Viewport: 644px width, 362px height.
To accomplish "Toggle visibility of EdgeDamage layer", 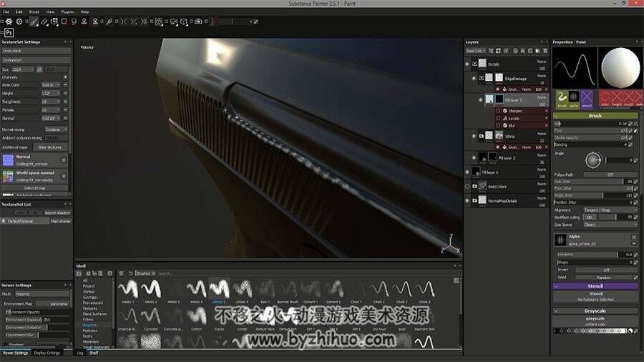I will tap(474, 78).
